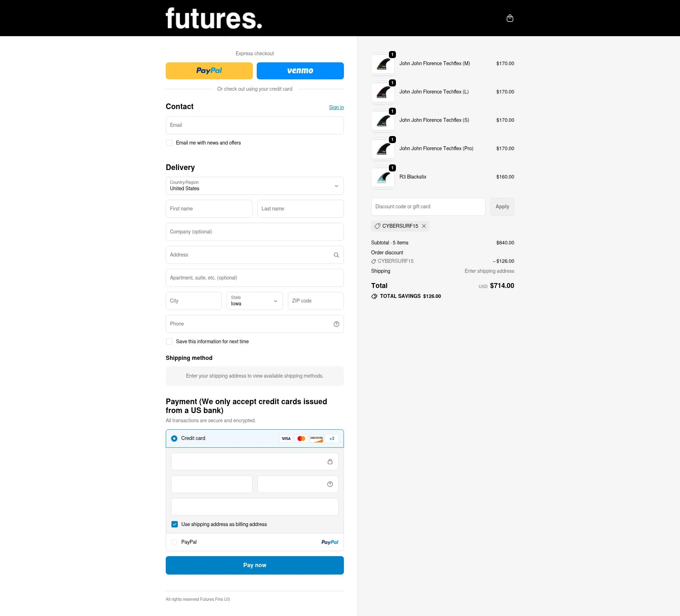Click the R3 Blackstix product thumbnail
Viewport: 680px width, 616px height.
[382, 177]
